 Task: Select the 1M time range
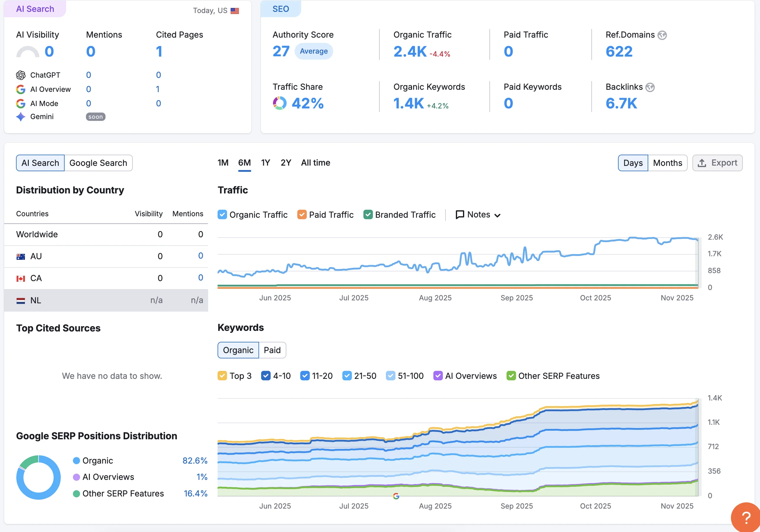click(223, 163)
